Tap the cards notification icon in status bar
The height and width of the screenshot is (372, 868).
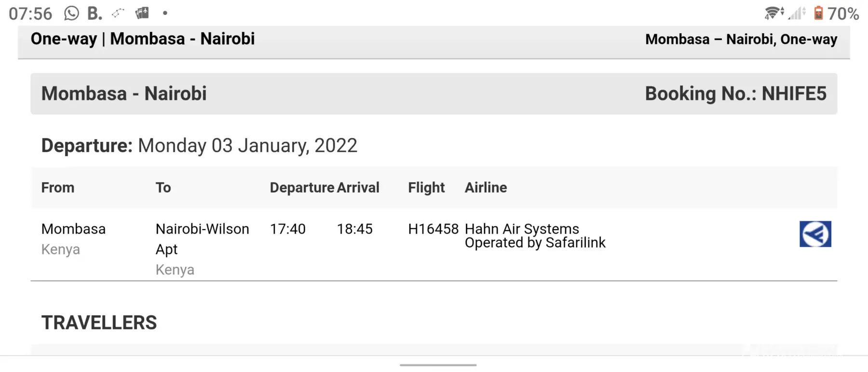pyautogui.click(x=142, y=14)
